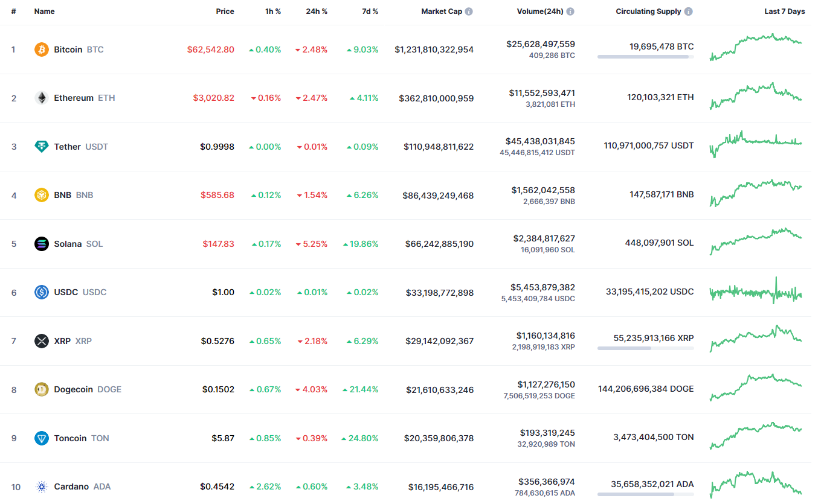Screen dimensions: 821x504
Task: Click Ethereum market cap $362,810,000,959
Action: pyautogui.click(x=436, y=98)
